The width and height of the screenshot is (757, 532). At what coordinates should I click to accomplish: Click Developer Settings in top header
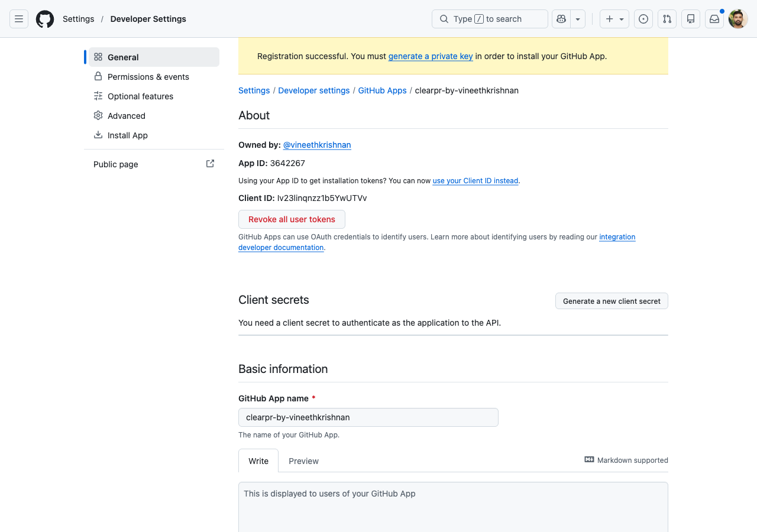pos(148,19)
